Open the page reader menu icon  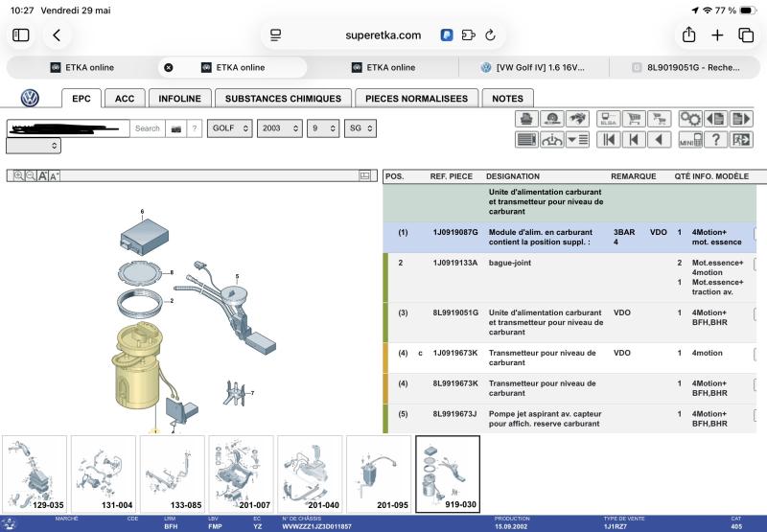(275, 35)
